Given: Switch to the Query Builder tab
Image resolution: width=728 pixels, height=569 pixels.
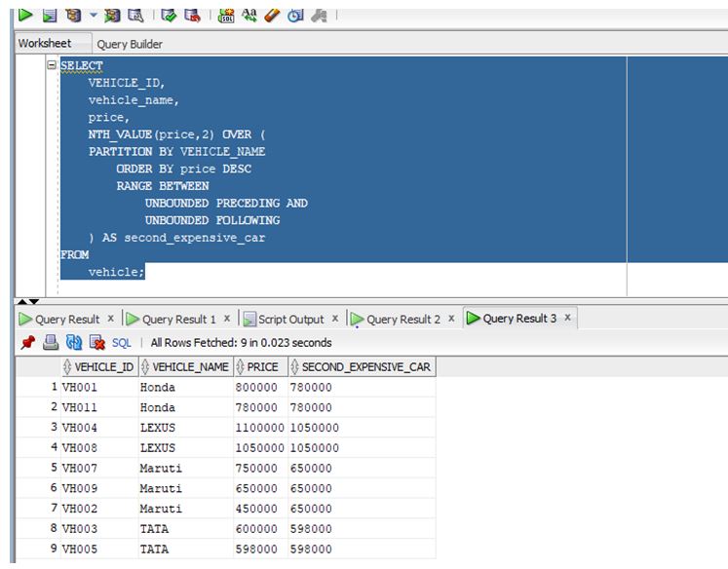Looking at the screenshot, I should coord(130,44).
